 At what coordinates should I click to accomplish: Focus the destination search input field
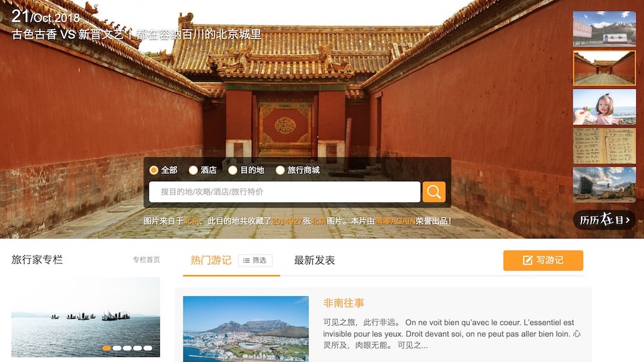pyautogui.click(x=284, y=192)
